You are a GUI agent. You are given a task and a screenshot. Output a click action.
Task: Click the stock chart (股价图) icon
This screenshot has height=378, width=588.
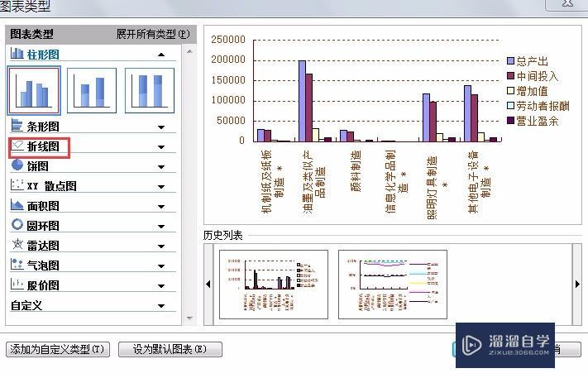[x=17, y=284]
